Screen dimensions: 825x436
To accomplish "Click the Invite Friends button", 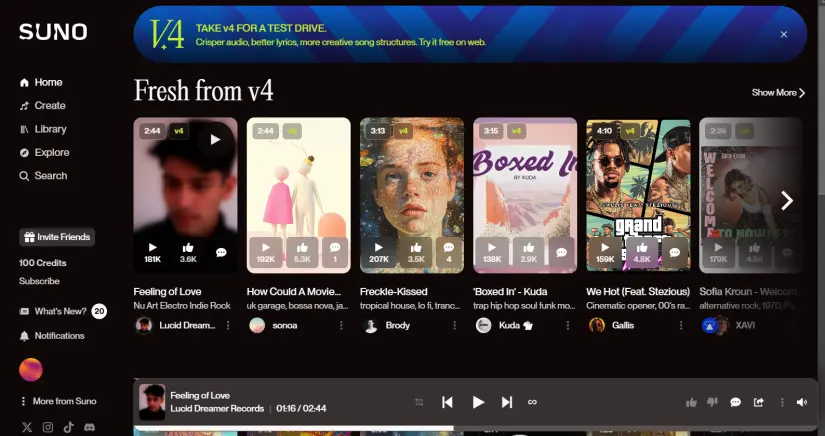I will coord(57,237).
